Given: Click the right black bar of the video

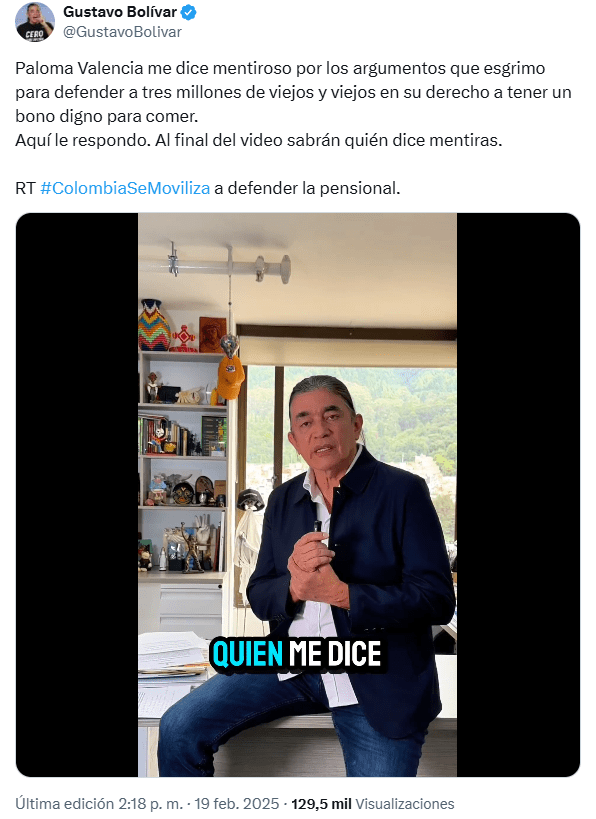Looking at the screenshot, I should (x=518, y=495).
